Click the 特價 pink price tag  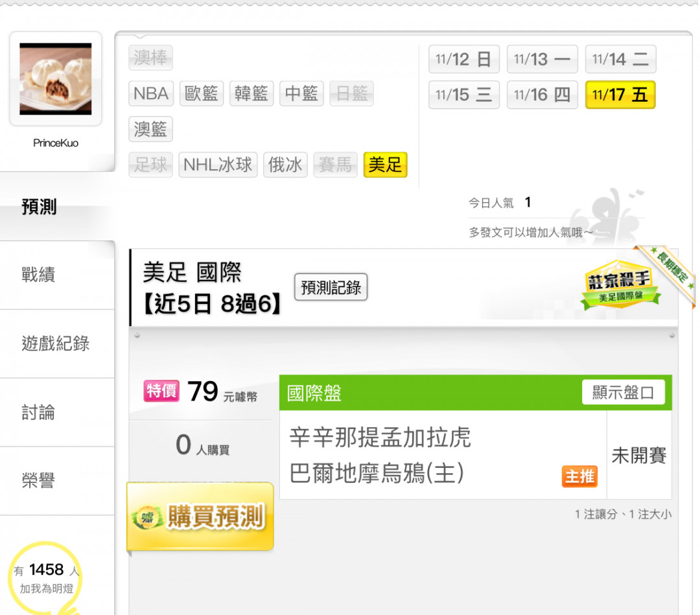coord(161,391)
